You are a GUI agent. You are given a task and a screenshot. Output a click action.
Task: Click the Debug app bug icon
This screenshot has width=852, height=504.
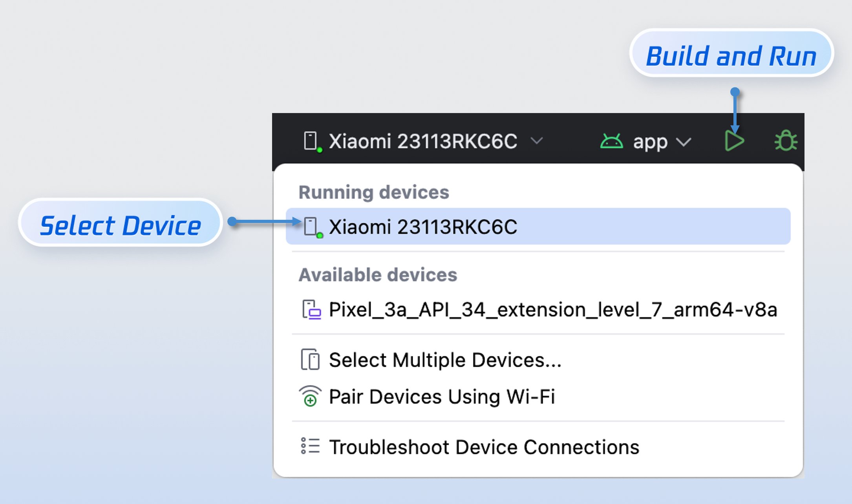click(x=786, y=141)
